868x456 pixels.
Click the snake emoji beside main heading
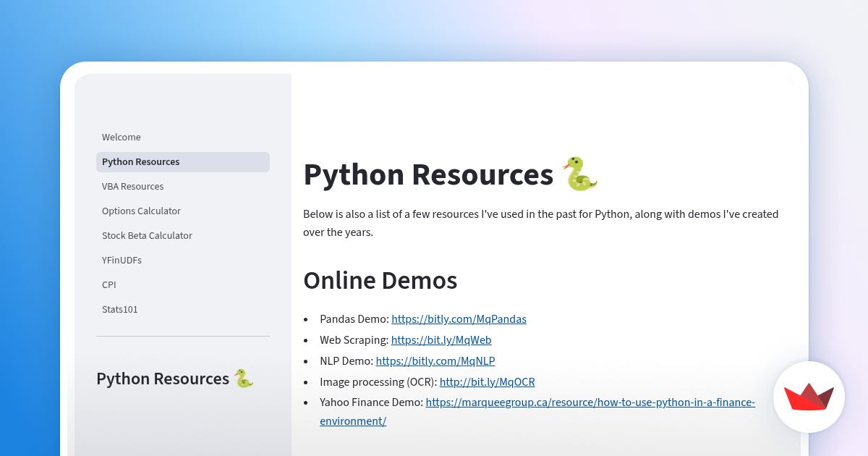click(x=581, y=174)
